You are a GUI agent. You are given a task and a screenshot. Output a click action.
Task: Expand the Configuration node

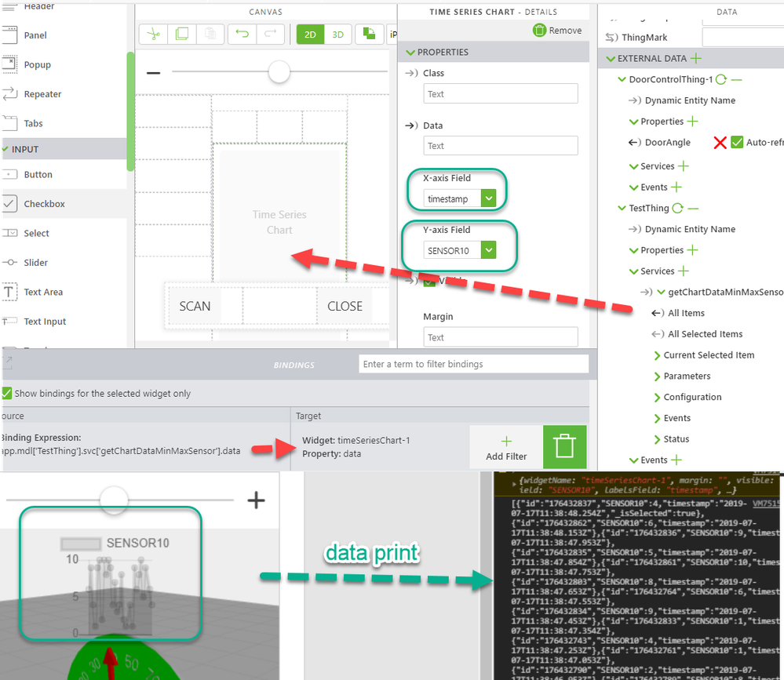tap(657, 397)
